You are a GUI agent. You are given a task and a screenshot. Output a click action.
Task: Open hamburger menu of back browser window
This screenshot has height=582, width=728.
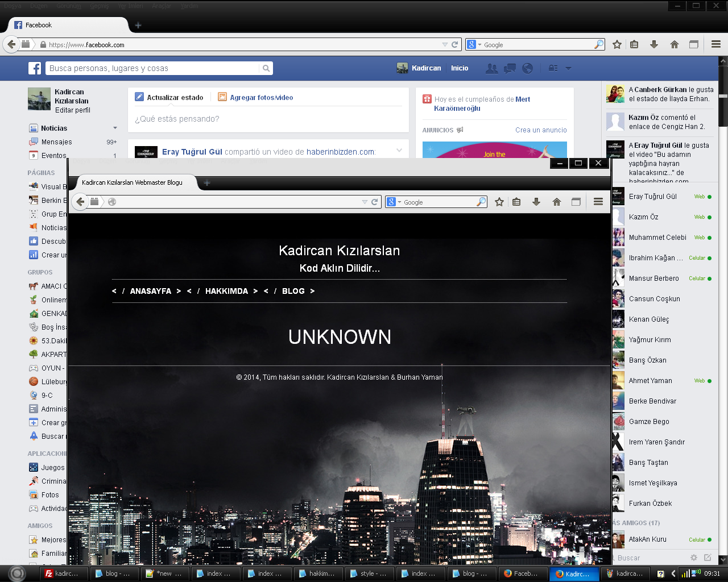click(x=716, y=44)
